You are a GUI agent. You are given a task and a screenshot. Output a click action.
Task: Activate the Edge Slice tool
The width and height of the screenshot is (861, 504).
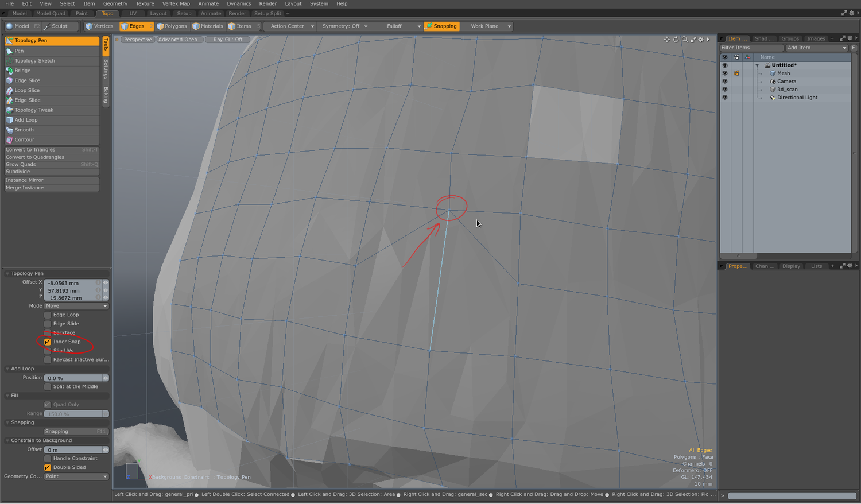click(x=27, y=80)
